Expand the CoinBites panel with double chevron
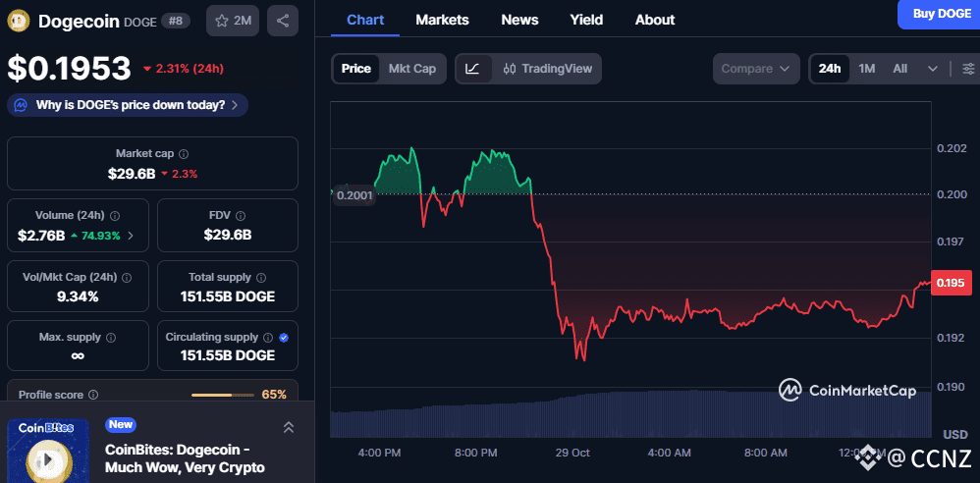The image size is (980, 483). [x=289, y=427]
